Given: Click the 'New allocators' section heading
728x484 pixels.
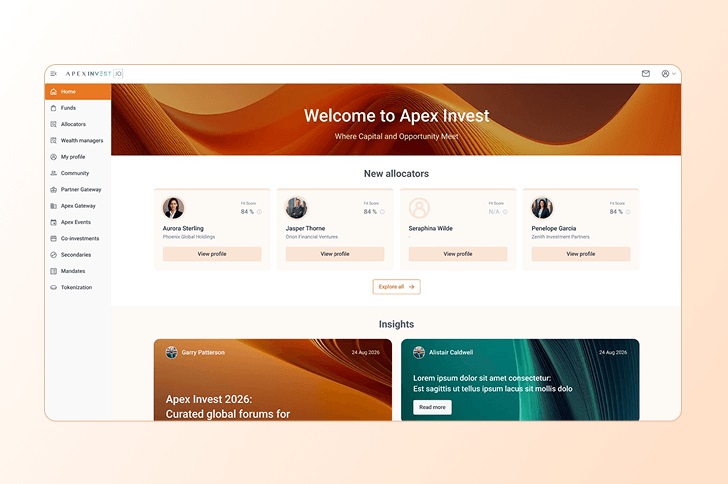Looking at the screenshot, I should (396, 174).
